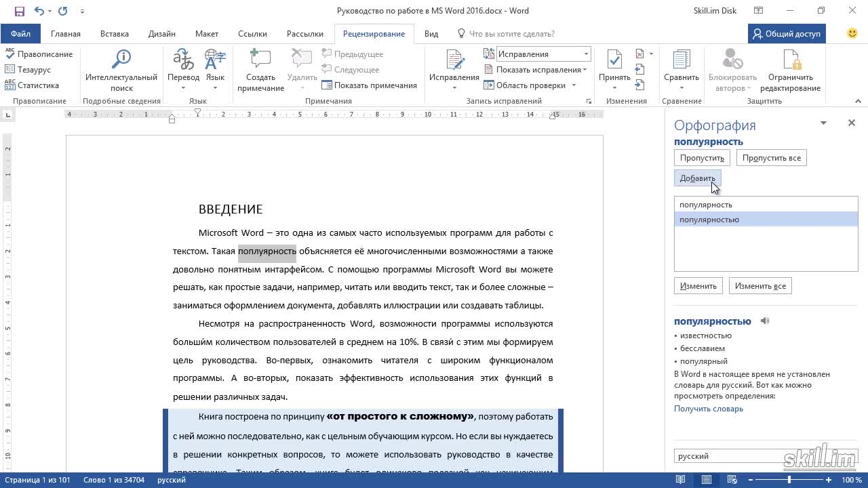Open Ограничить редактирование restrict editing
Viewport: 868px width, 488px height.
[790, 70]
